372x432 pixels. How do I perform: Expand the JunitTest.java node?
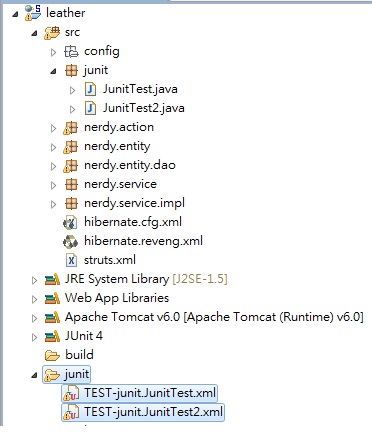[x=72, y=90]
